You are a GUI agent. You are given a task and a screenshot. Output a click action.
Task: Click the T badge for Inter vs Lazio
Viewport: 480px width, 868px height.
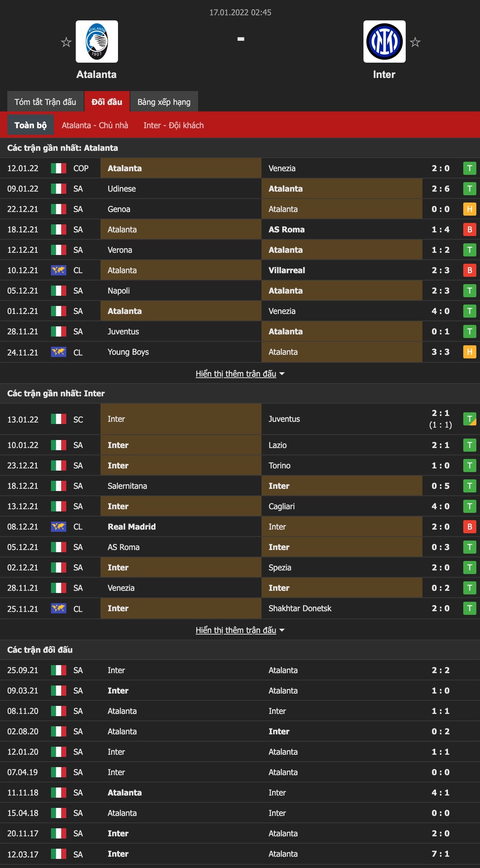pos(470,445)
